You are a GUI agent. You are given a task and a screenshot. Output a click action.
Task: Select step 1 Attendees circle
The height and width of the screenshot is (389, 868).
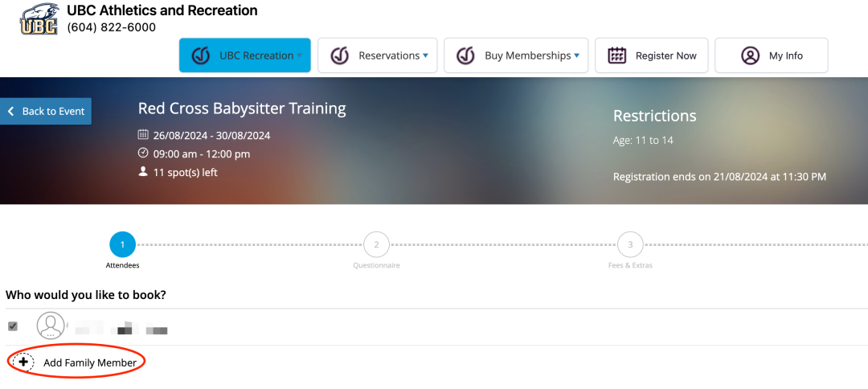[123, 244]
